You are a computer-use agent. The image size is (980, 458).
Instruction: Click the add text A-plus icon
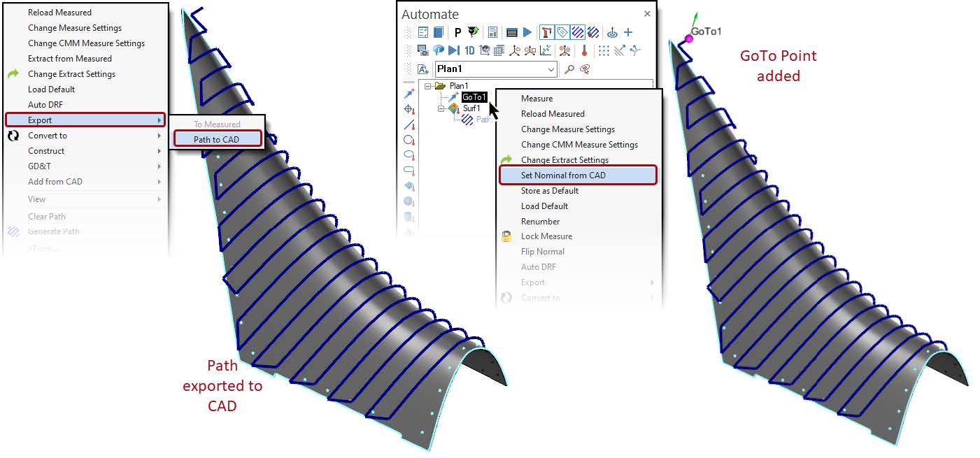pyautogui.click(x=423, y=69)
